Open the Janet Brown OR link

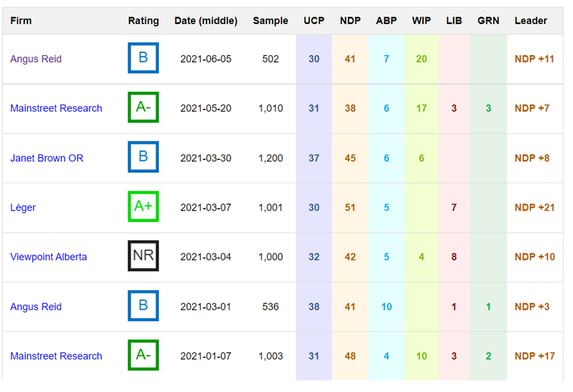47,158
